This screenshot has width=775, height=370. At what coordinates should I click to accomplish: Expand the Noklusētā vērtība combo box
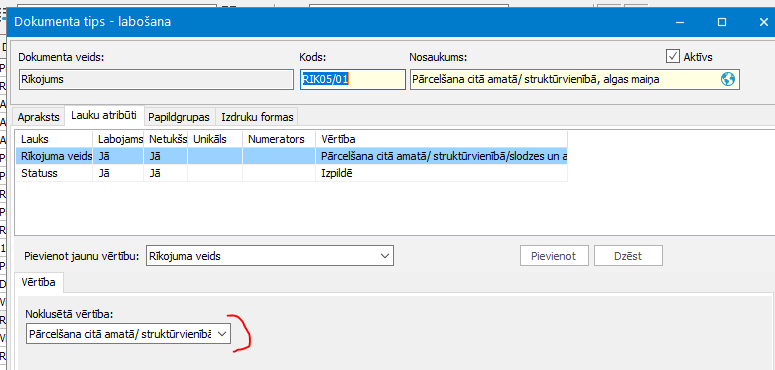click(x=222, y=334)
